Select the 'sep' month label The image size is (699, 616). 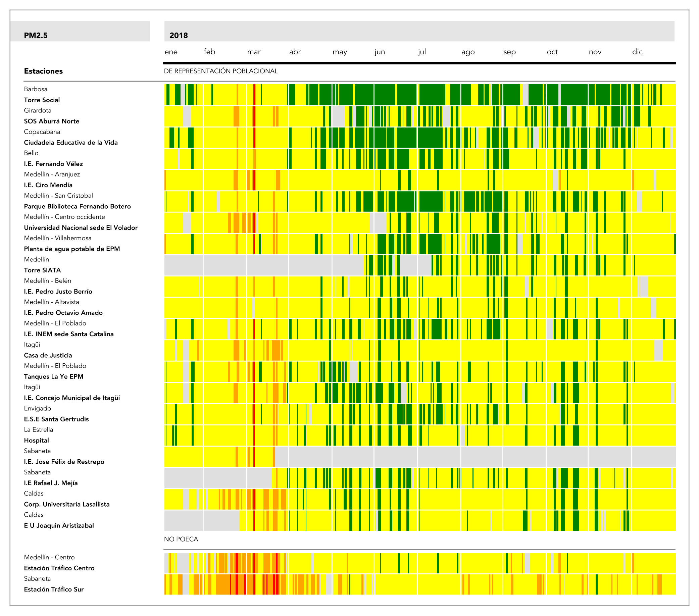pyautogui.click(x=509, y=52)
